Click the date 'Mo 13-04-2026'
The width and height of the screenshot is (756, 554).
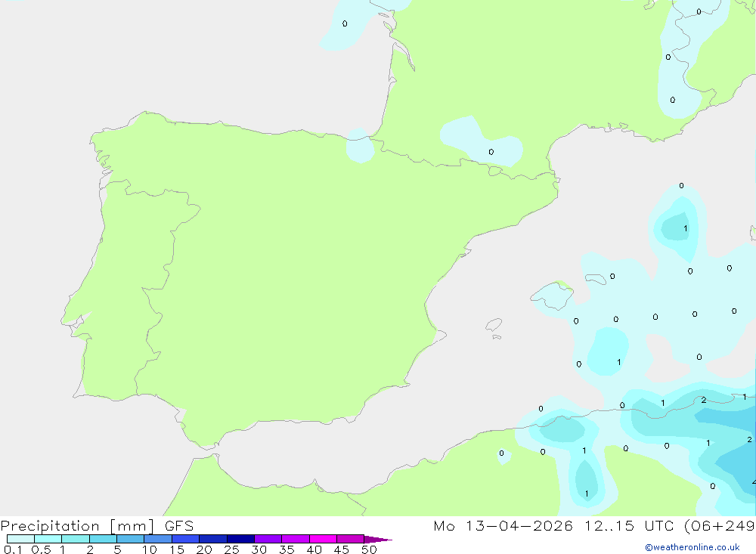(503, 525)
